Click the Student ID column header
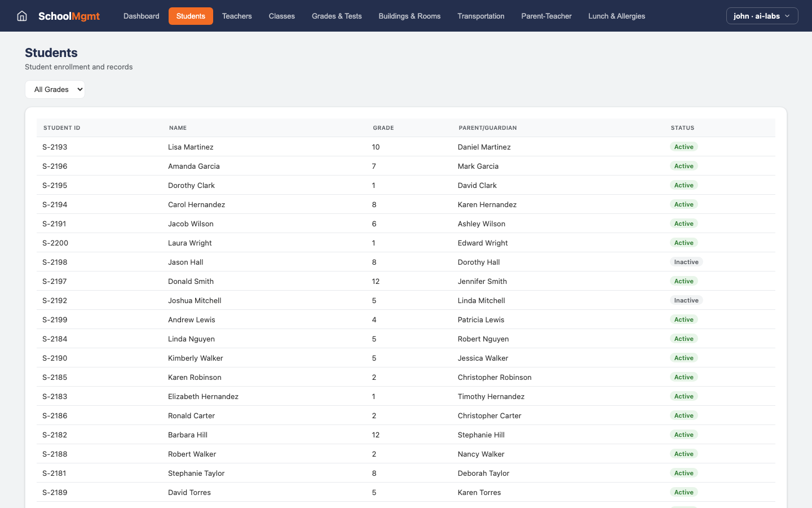Screen dimensions: 812x508 pyautogui.click(x=61, y=128)
